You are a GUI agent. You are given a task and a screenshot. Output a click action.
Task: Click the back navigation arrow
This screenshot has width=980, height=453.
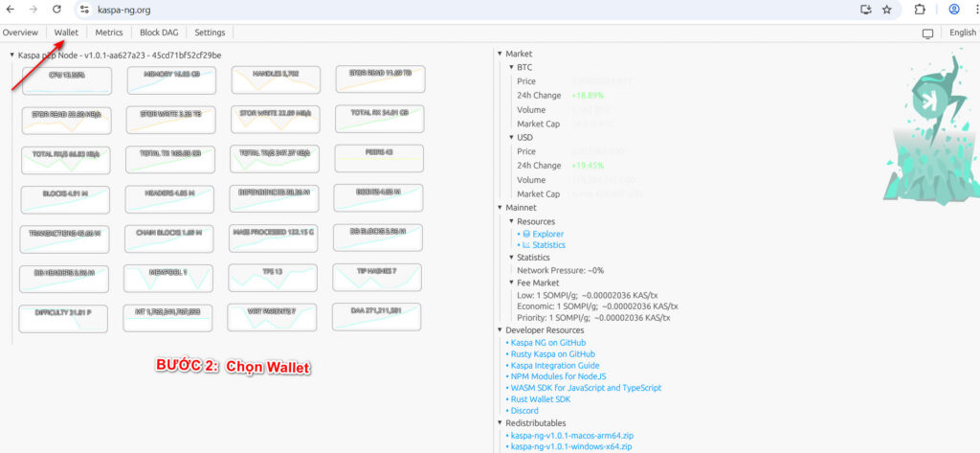10,10
